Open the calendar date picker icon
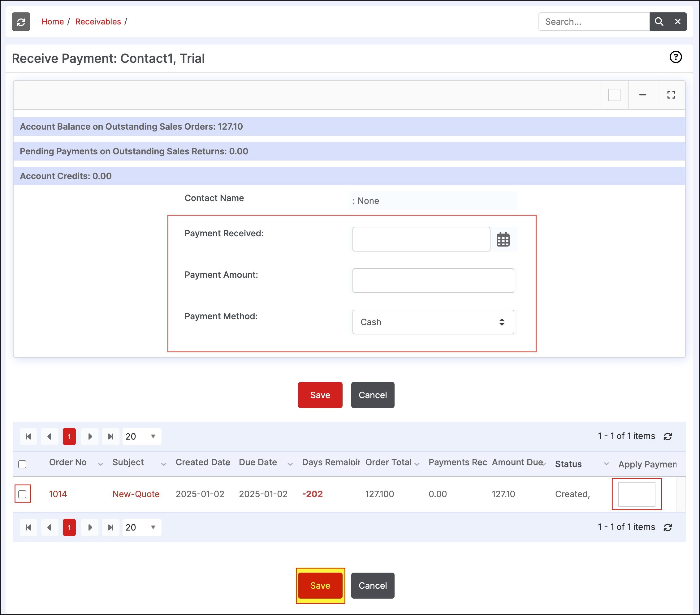 [x=503, y=239]
